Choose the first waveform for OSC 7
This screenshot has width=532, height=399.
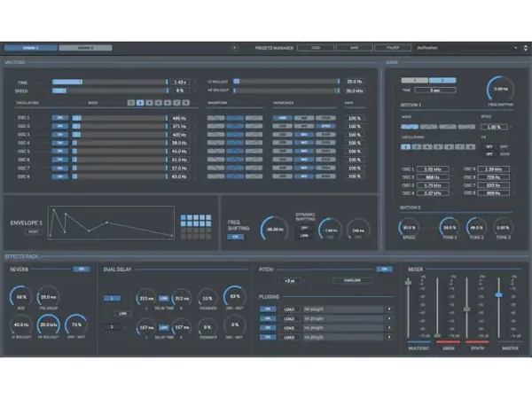pyautogui.click(x=215, y=168)
